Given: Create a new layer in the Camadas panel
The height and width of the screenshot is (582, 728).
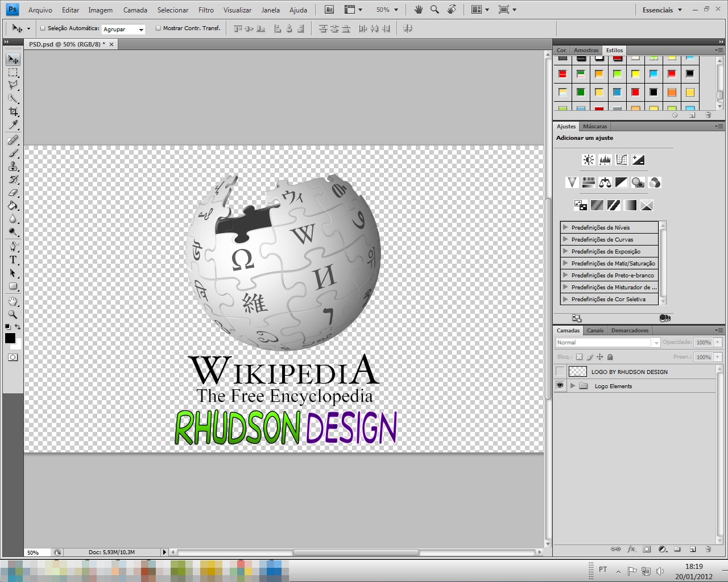Looking at the screenshot, I should point(693,550).
